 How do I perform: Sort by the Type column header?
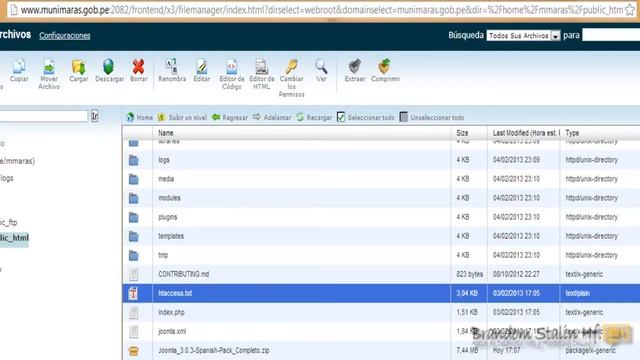(572, 133)
